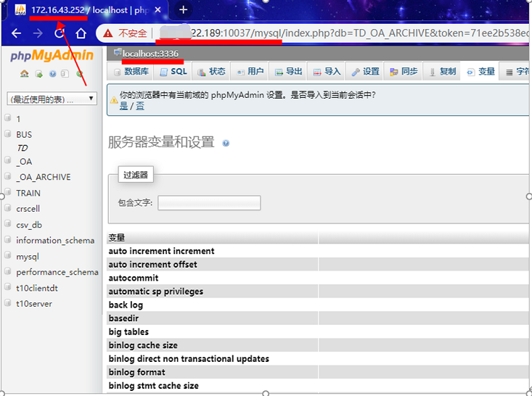Image resolution: width=532 pixels, height=396 pixels.
Task: Open the 用户 users tab
Action: (x=250, y=72)
